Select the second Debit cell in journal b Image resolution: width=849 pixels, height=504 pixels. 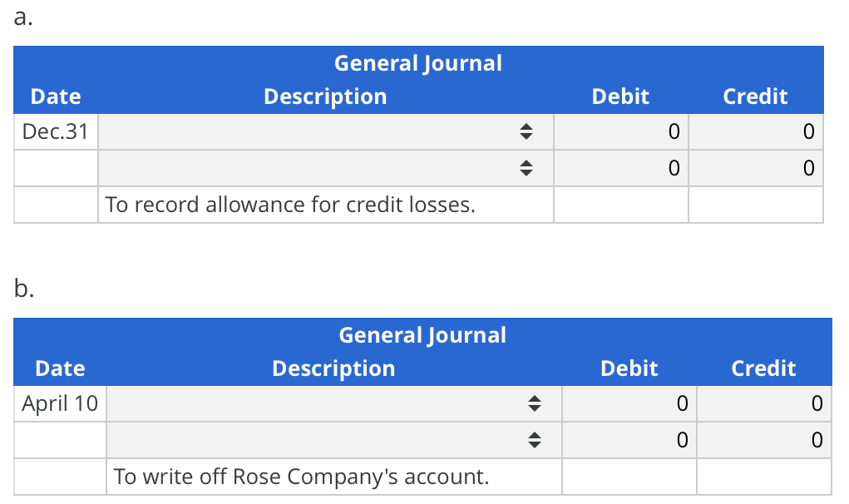tap(629, 439)
